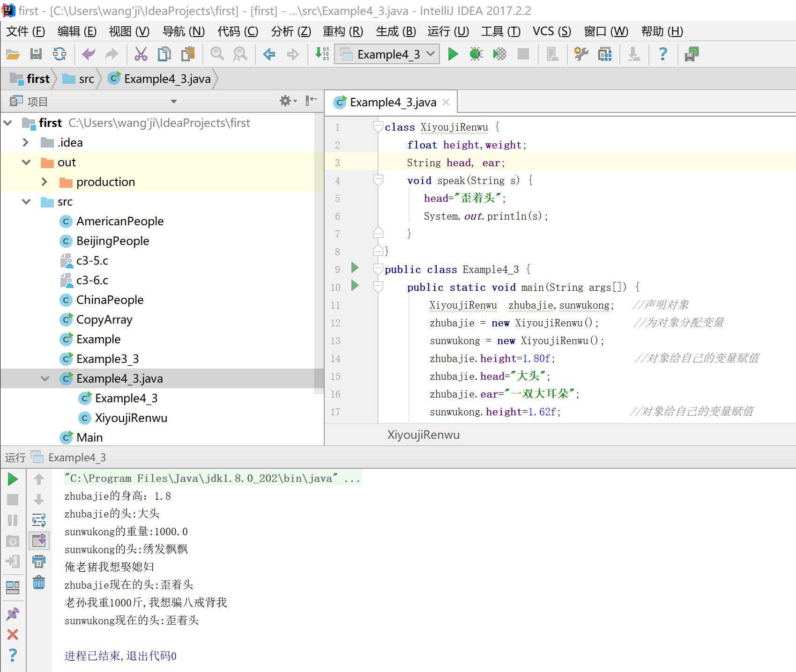Toggle the pin tab icon in Run panel
Image resolution: width=796 pixels, height=672 pixels.
click(x=13, y=614)
